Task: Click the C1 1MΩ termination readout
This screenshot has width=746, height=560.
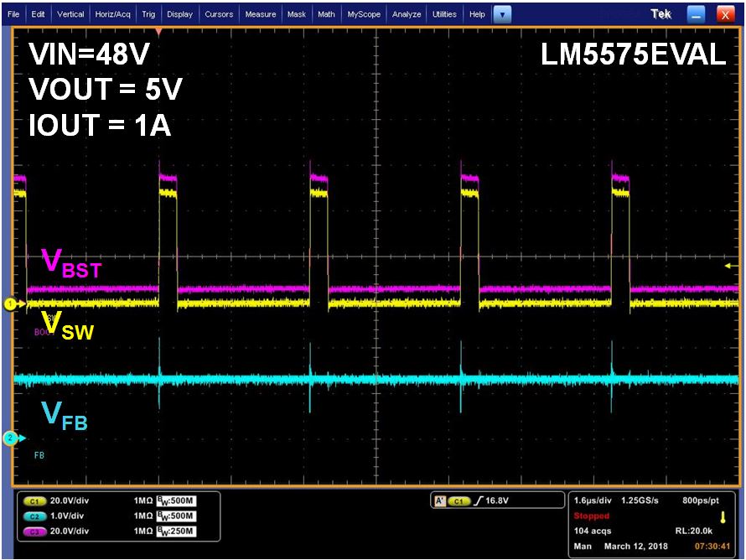Action: [142, 500]
